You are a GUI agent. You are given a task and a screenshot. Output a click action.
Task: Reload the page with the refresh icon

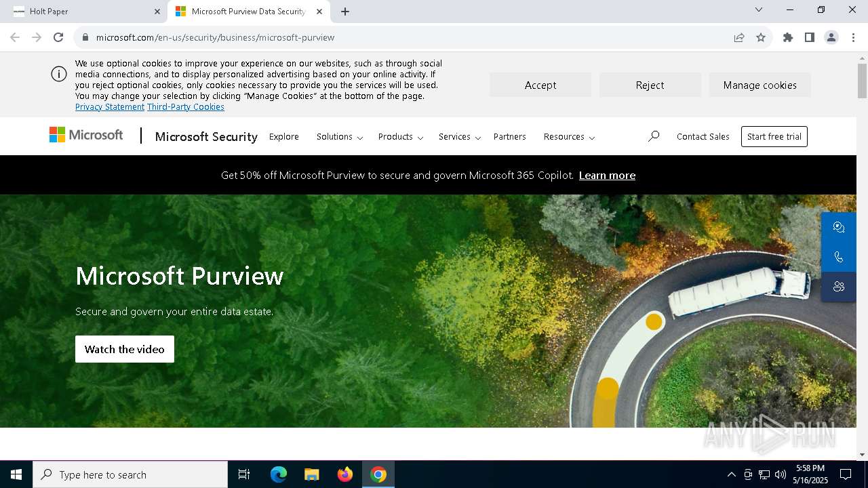coord(58,37)
